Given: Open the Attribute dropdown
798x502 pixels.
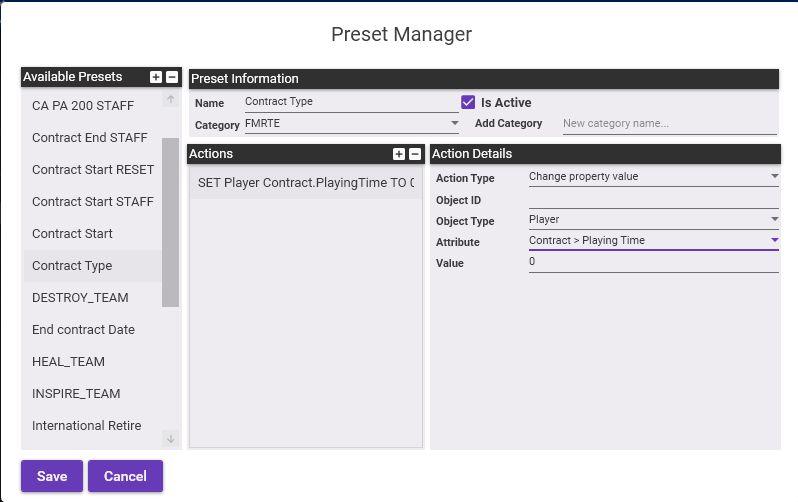Looking at the screenshot, I should coord(653,240).
